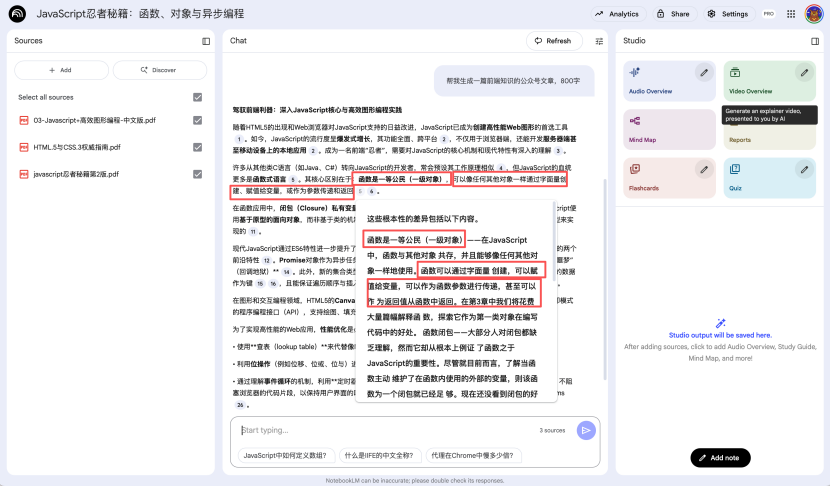Click the Audio Overview waveform icon
Image resolution: width=830 pixels, height=486 pixels.
(x=635, y=72)
